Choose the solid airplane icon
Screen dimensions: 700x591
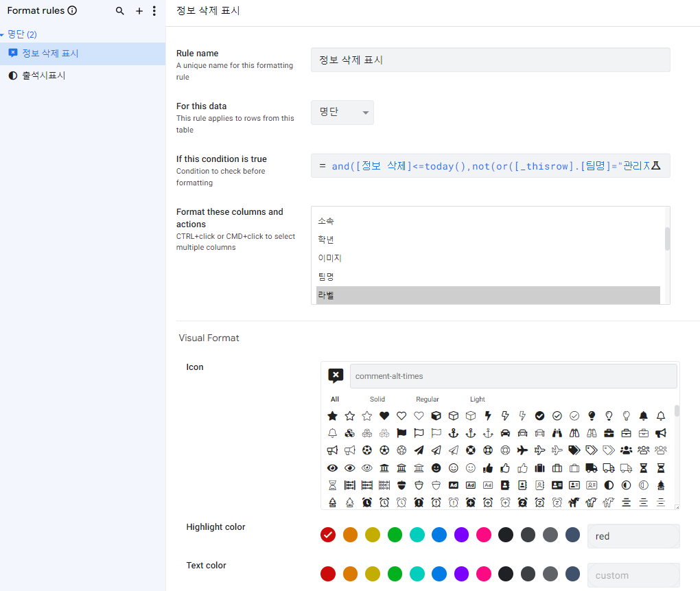(x=522, y=450)
